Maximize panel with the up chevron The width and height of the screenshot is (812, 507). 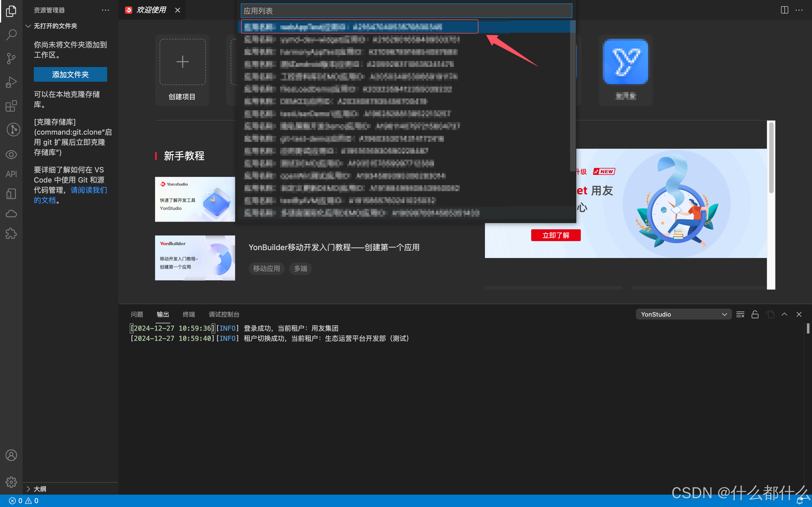pyautogui.click(x=784, y=314)
